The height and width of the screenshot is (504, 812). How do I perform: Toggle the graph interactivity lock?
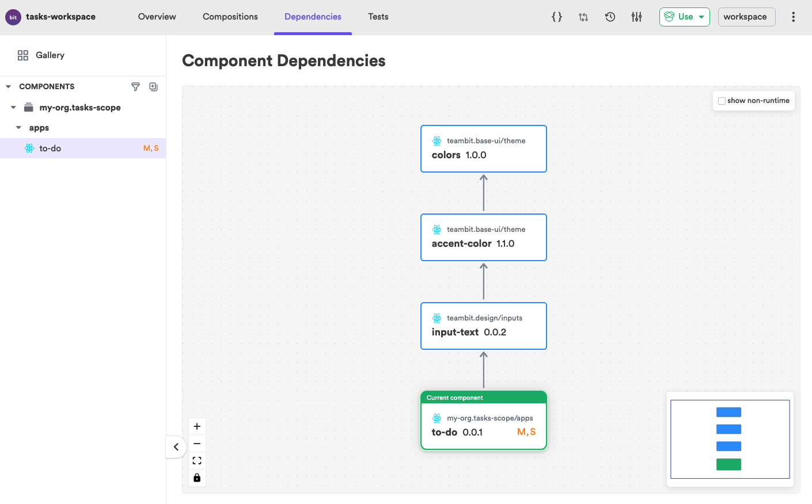tap(197, 478)
